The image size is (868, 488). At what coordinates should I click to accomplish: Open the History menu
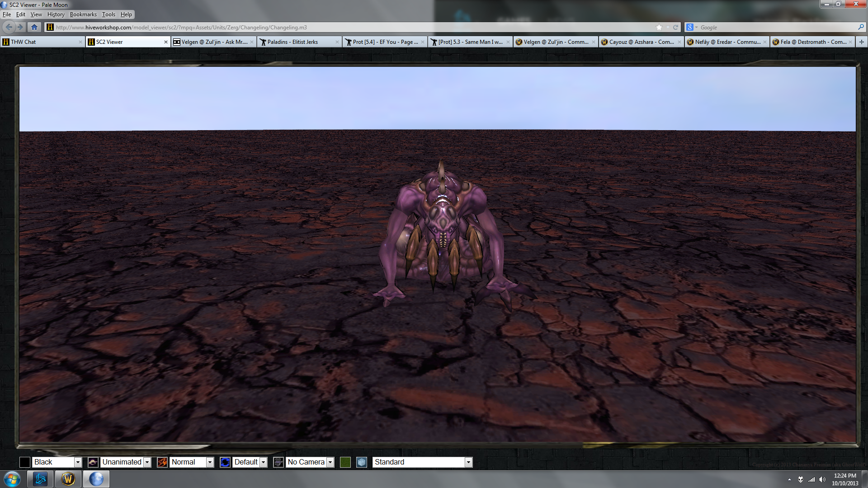tap(56, 14)
